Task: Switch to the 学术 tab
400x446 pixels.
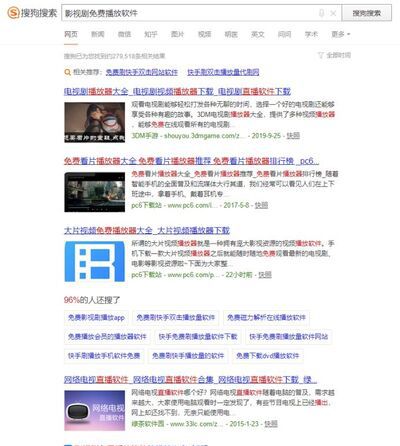Action: pyautogui.click(x=311, y=34)
